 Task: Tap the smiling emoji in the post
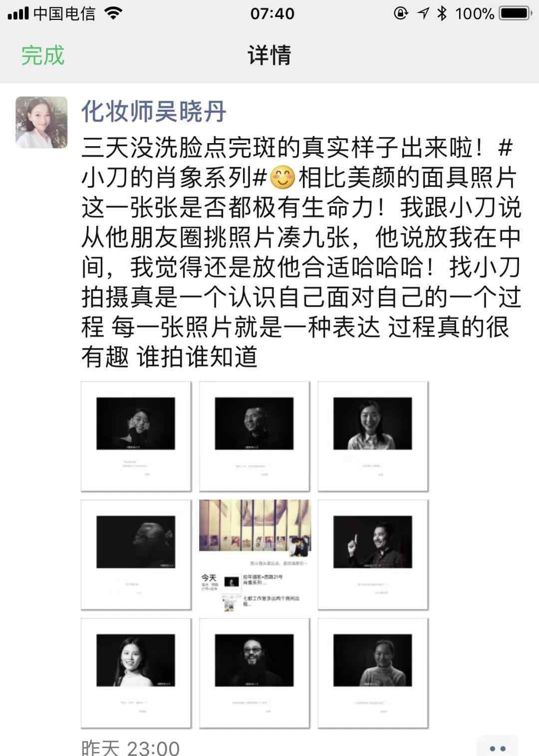click(x=282, y=178)
